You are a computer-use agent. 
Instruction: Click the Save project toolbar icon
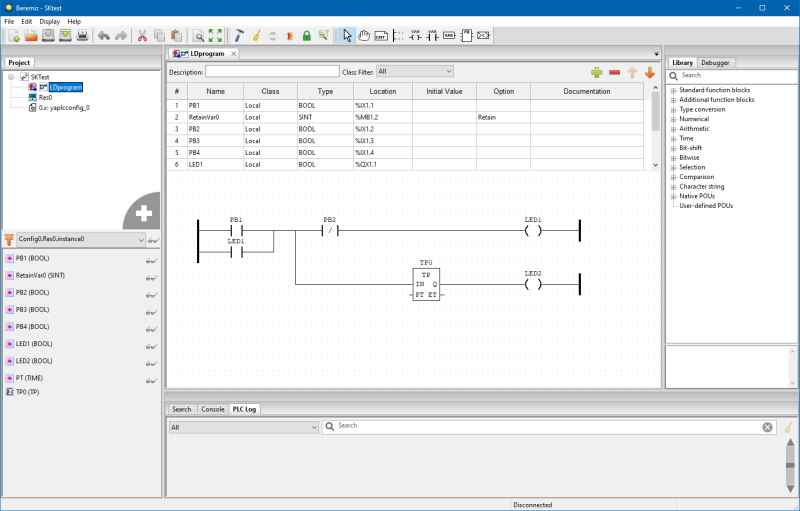tap(48, 36)
